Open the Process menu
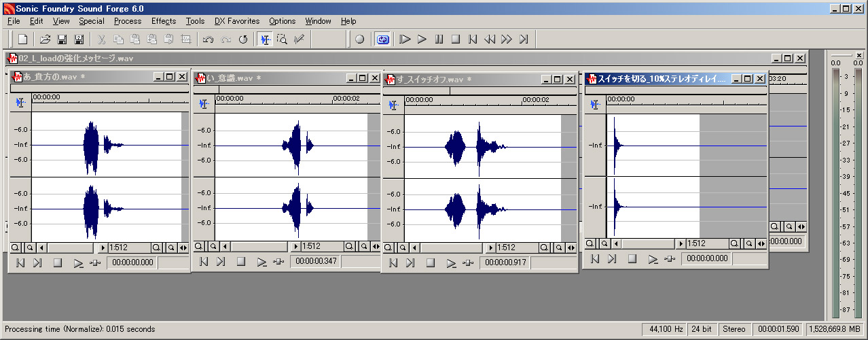The width and height of the screenshot is (868, 340). [128, 21]
